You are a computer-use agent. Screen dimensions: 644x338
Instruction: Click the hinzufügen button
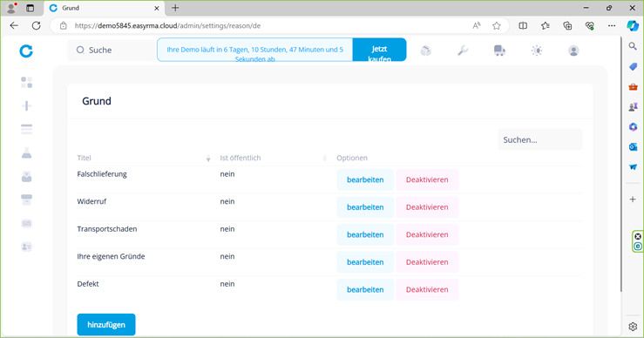click(106, 324)
